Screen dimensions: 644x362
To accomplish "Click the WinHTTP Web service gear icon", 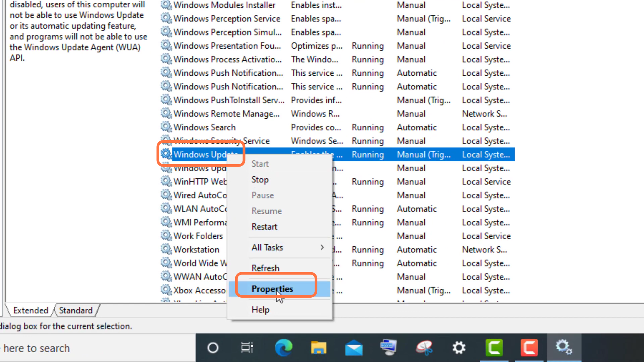I will [166, 181].
